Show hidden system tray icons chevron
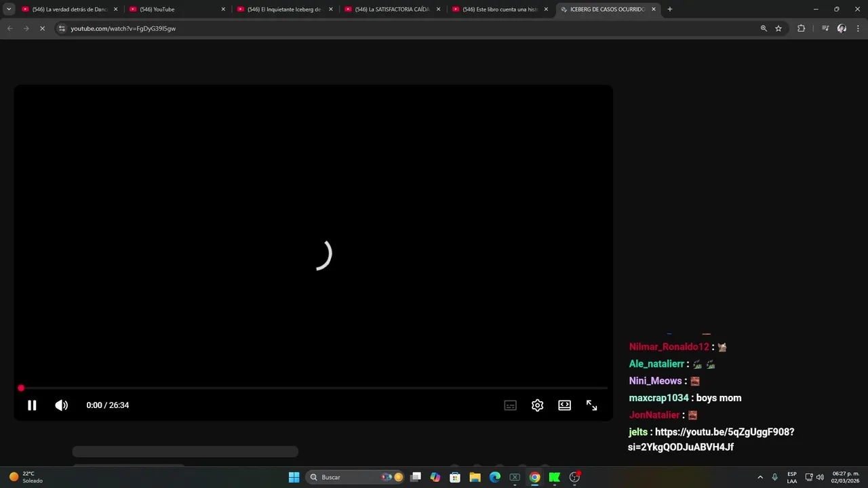This screenshot has height=488, width=868. tap(760, 477)
